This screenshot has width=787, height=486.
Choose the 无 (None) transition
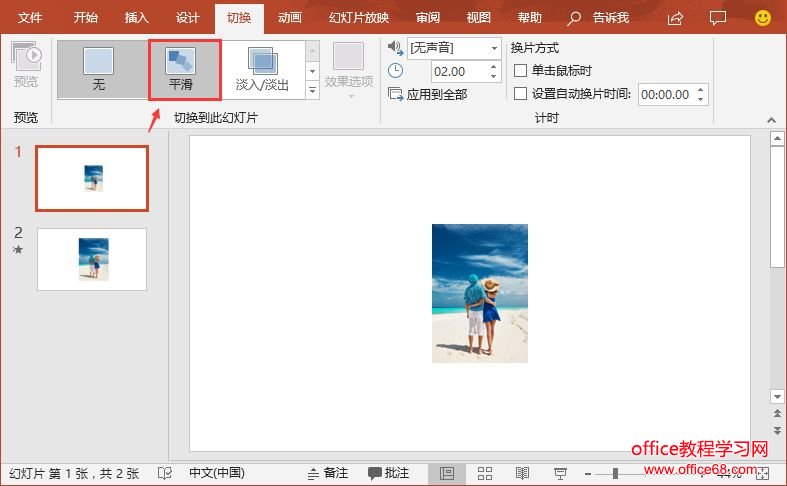point(98,69)
